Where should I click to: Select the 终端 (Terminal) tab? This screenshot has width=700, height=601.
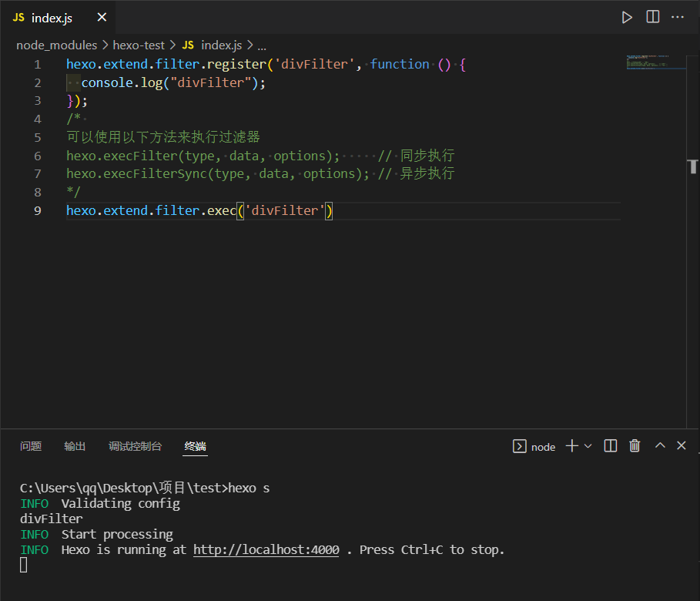coord(196,446)
